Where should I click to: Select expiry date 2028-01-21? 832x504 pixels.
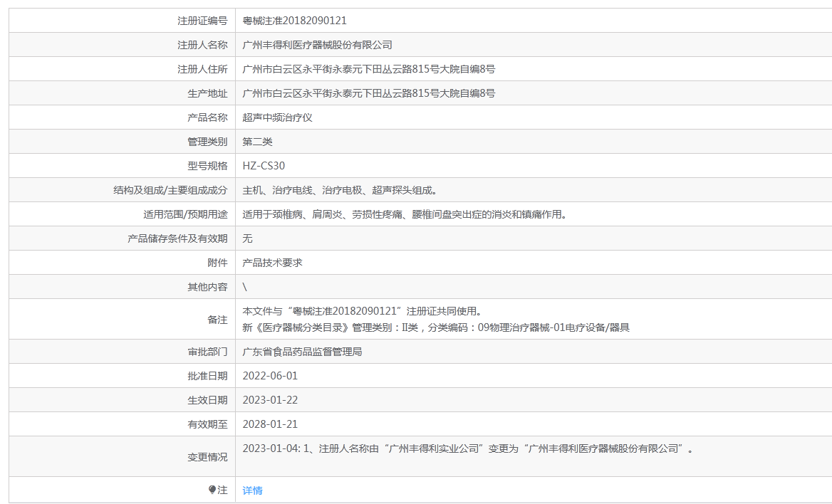click(270, 424)
